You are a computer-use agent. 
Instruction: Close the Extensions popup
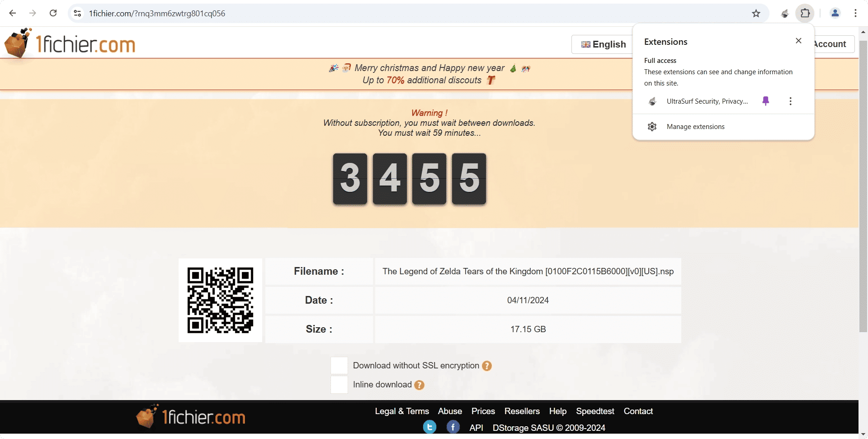(x=798, y=41)
